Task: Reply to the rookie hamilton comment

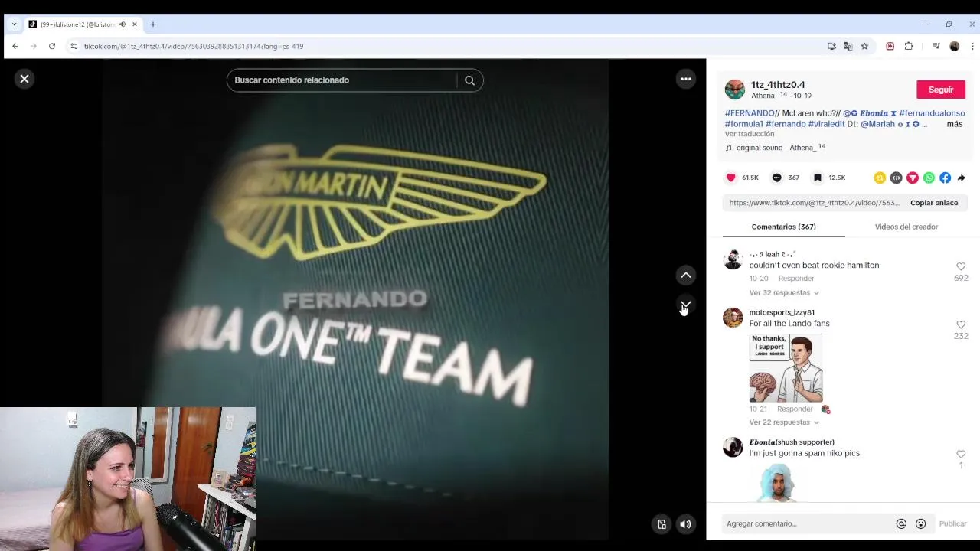Action: click(x=795, y=279)
